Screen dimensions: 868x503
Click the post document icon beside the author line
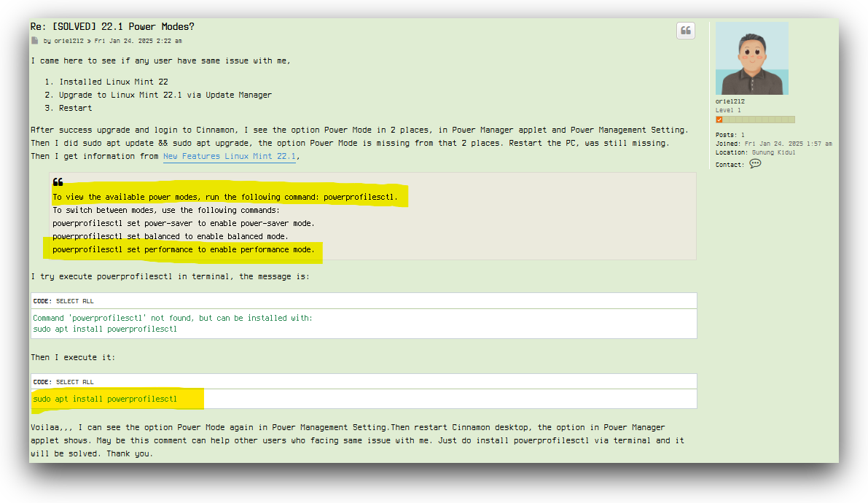(x=35, y=40)
